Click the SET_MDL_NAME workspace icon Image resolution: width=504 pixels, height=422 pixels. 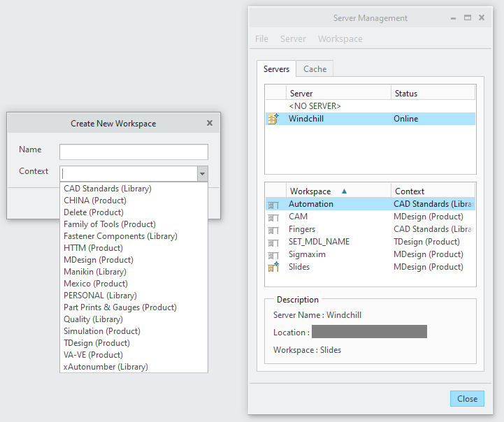273,242
